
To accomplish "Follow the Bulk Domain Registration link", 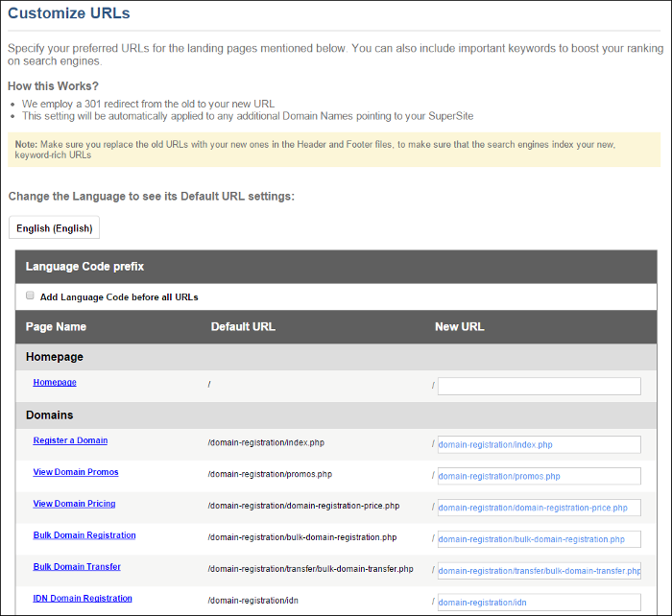I will 84,535.
